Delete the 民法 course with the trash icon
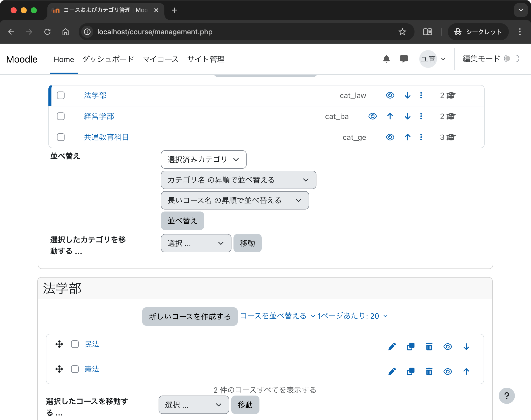 [x=429, y=346]
